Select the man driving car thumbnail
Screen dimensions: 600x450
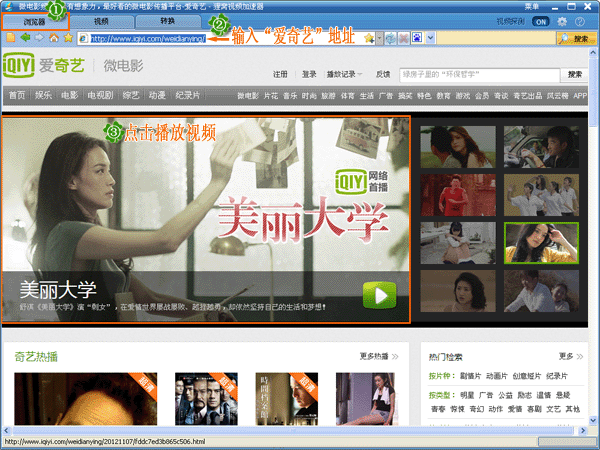tap(541, 147)
